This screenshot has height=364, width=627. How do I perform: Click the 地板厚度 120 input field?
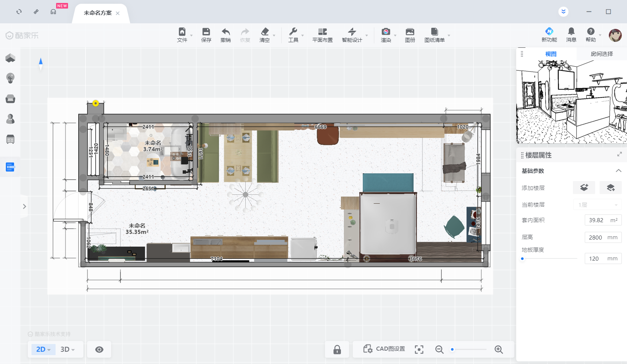(603, 258)
